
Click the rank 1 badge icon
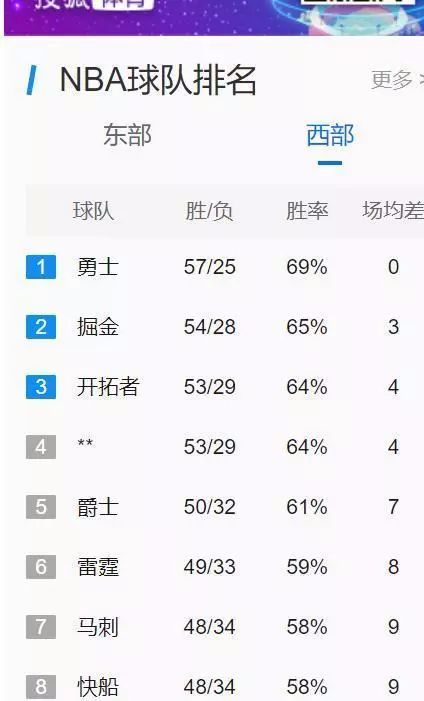41,267
